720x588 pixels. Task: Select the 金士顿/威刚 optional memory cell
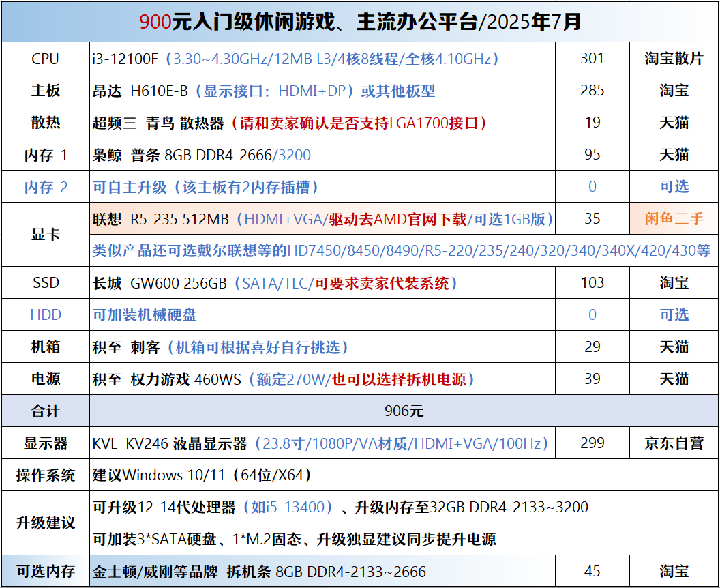[322, 571]
